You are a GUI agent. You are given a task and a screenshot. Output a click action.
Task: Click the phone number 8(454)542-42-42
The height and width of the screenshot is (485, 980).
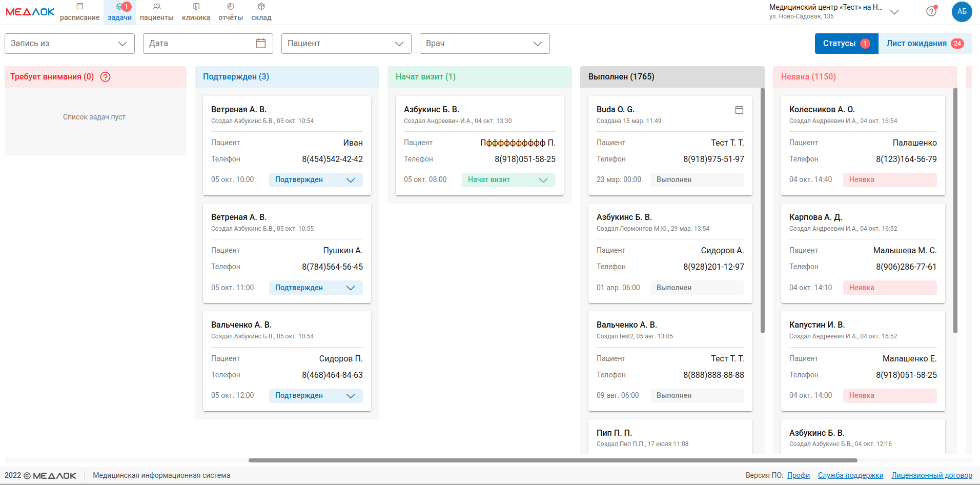click(x=332, y=159)
